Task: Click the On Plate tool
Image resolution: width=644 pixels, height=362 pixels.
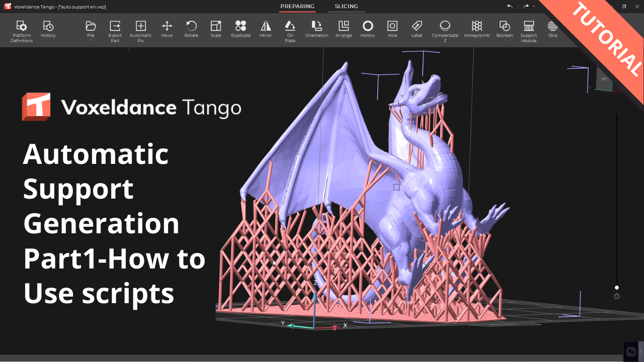Action: (290, 31)
